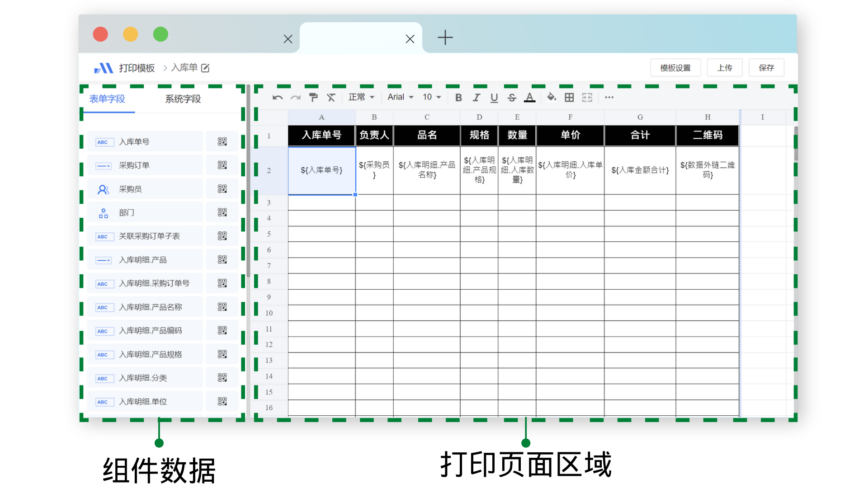Close the active browser tab

click(410, 39)
